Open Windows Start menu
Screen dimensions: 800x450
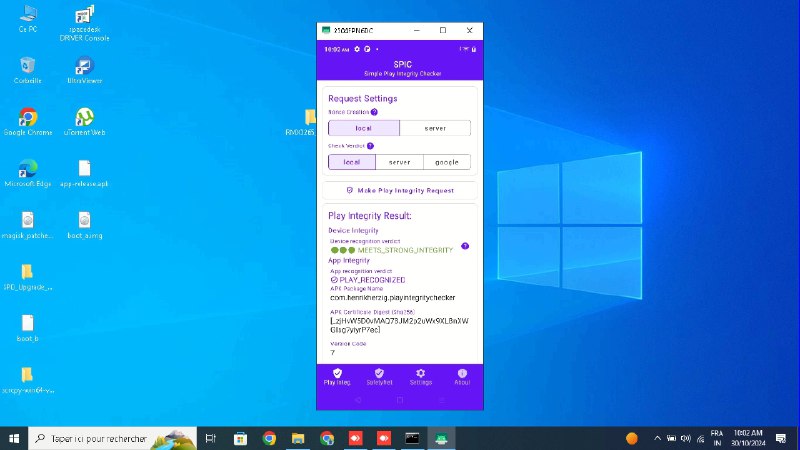click(x=14, y=438)
